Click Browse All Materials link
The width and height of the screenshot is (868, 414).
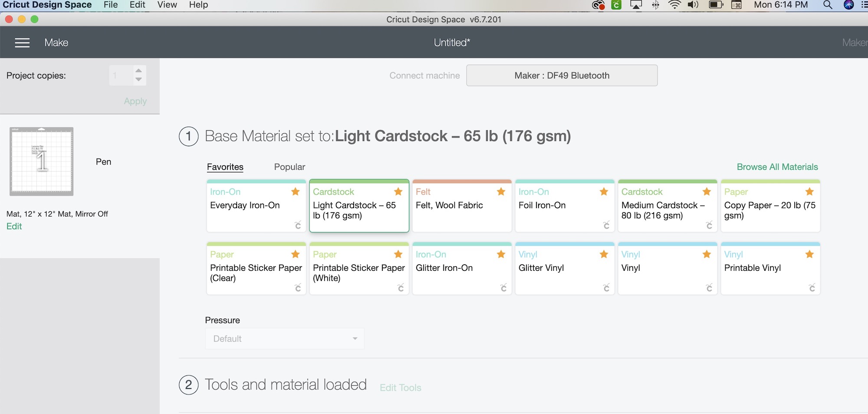click(777, 167)
